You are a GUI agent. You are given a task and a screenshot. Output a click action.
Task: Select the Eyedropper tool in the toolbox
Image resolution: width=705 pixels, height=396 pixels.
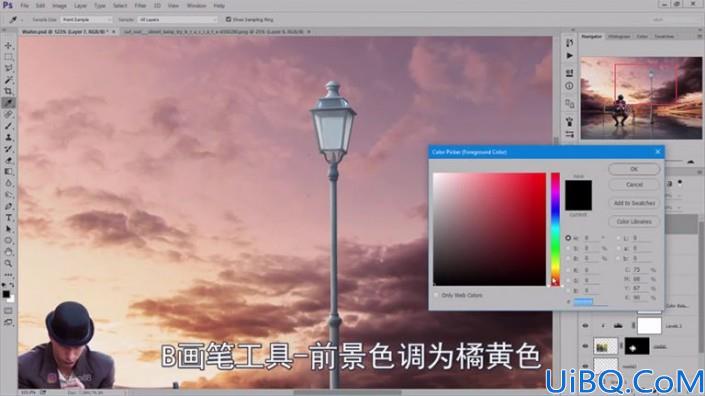coord(9,103)
